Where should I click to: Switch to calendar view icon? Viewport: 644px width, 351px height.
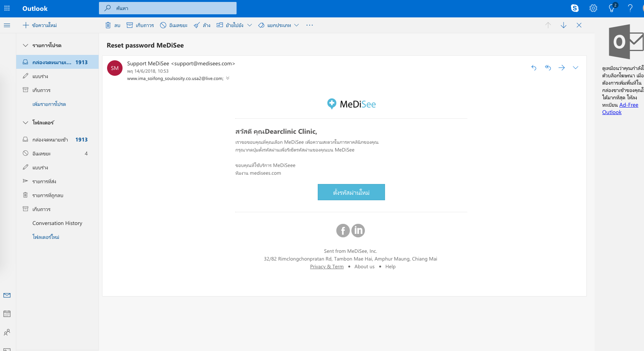7,314
